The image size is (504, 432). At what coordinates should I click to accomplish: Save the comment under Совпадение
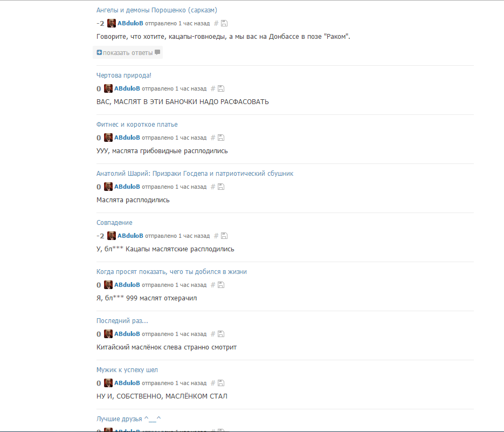click(x=224, y=236)
